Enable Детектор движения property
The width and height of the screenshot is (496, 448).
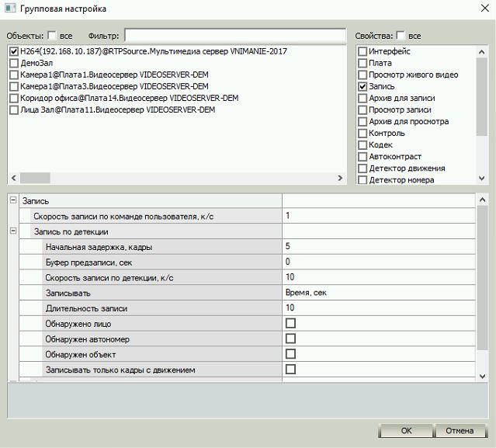(x=362, y=168)
